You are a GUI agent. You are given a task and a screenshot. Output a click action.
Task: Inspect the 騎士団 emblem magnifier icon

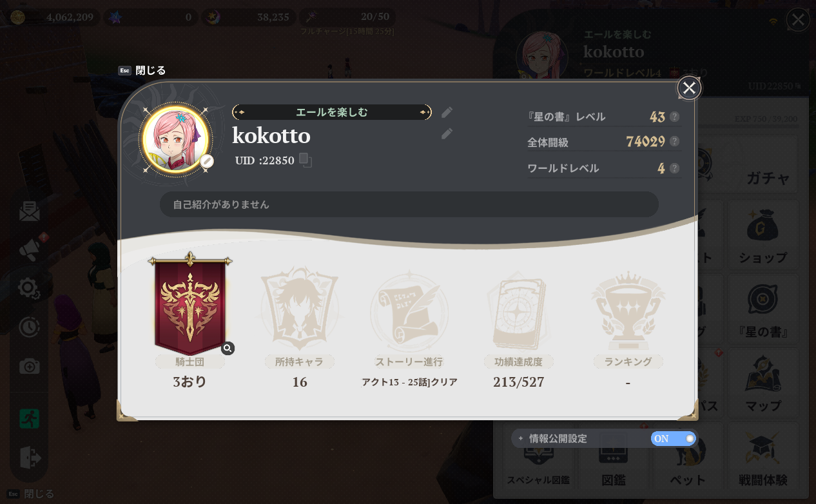(x=228, y=349)
